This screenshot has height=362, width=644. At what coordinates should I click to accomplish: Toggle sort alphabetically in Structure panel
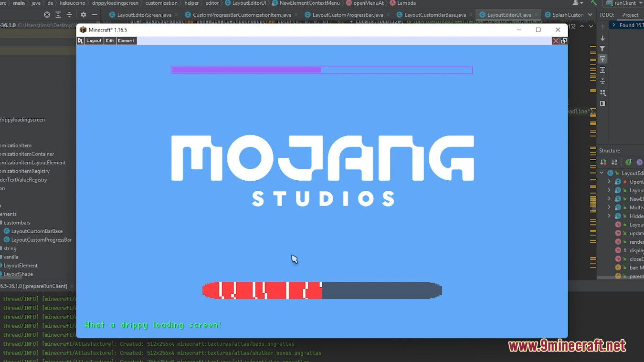(x=614, y=162)
